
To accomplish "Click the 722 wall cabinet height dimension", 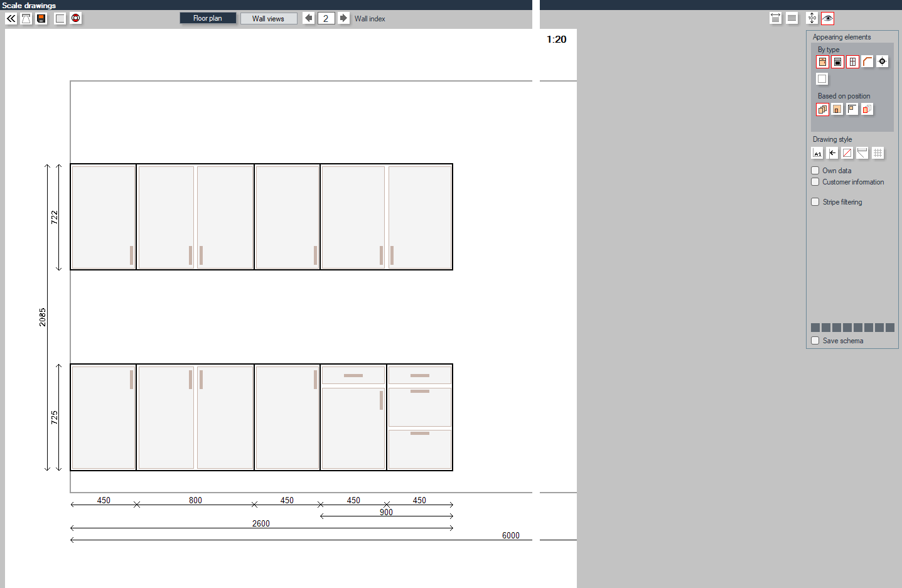I will click(x=55, y=218).
